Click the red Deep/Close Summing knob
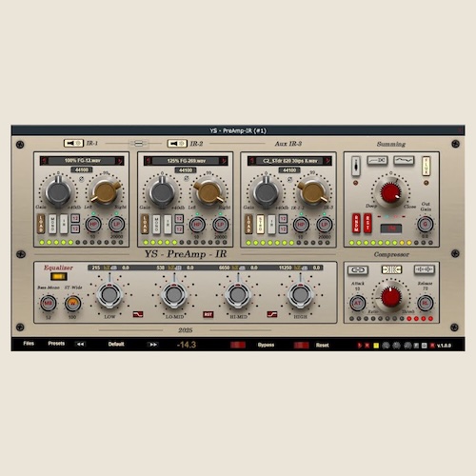Screen dimensions: 476x476 click(x=390, y=193)
